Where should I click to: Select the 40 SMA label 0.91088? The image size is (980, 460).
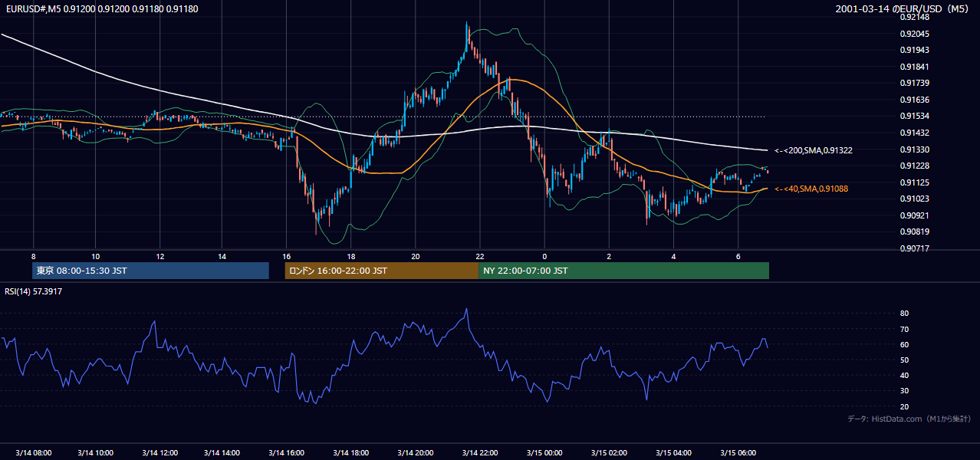[811, 189]
